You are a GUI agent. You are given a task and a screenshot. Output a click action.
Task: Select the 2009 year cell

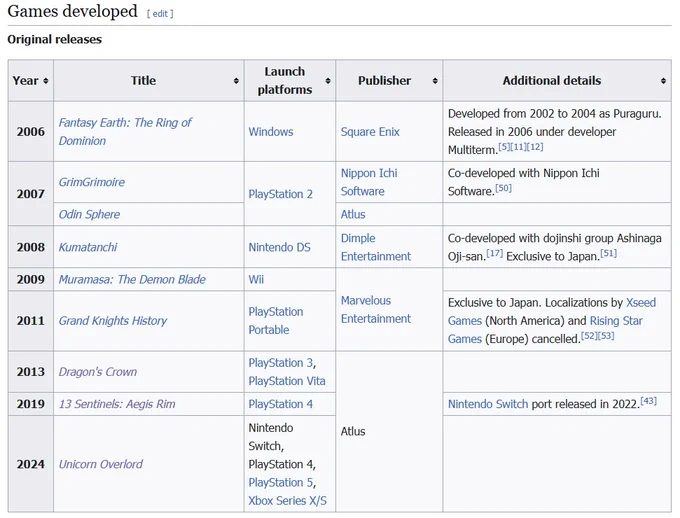[x=31, y=279]
